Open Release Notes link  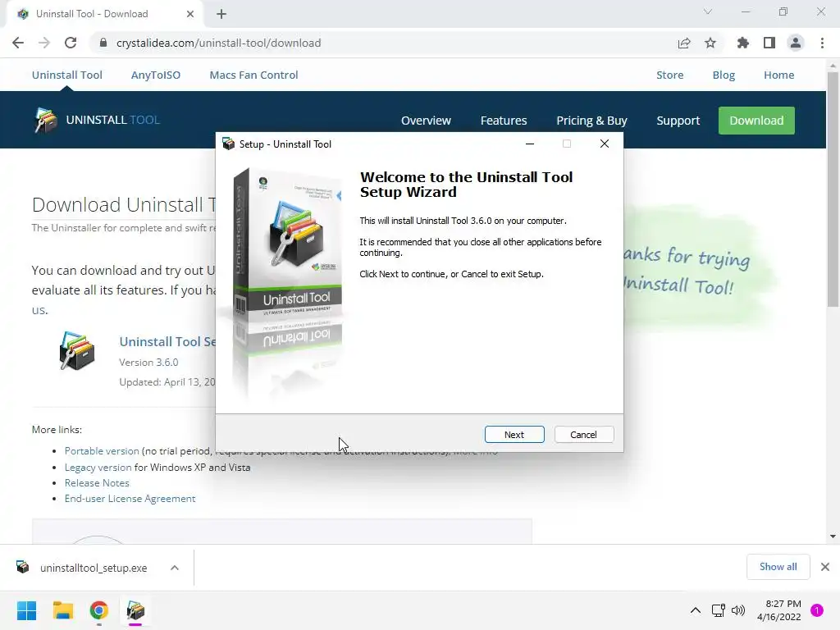[x=97, y=482]
